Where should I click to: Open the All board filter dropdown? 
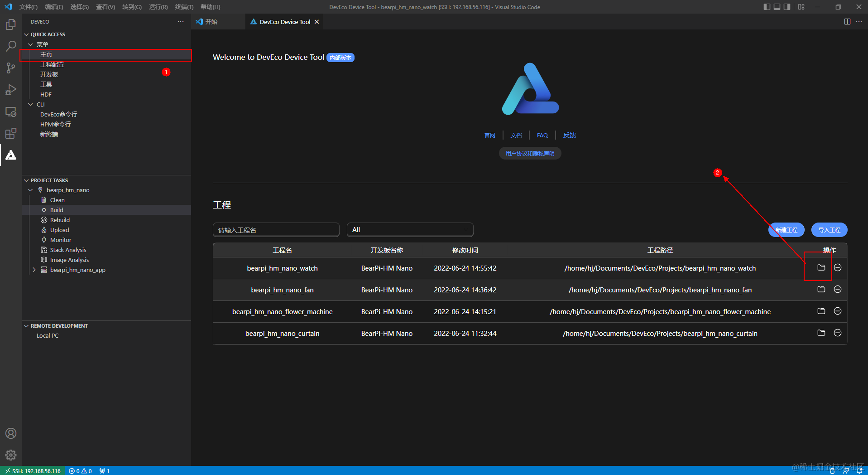[410, 230]
